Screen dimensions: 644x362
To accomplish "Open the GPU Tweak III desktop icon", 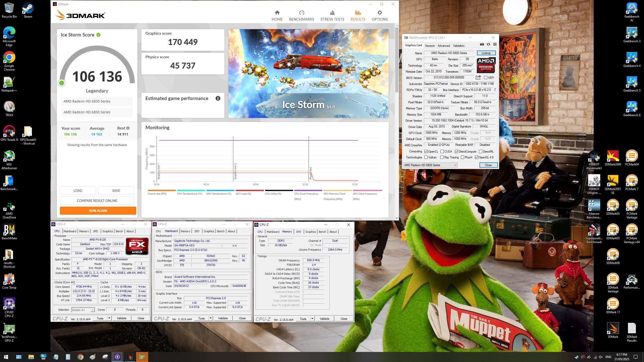I will pyautogui.click(x=9, y=133).
